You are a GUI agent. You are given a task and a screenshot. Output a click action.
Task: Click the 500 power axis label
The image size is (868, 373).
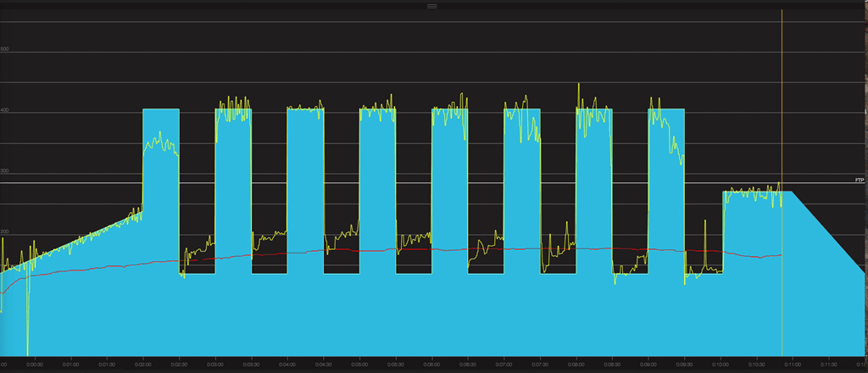point(4,49)
